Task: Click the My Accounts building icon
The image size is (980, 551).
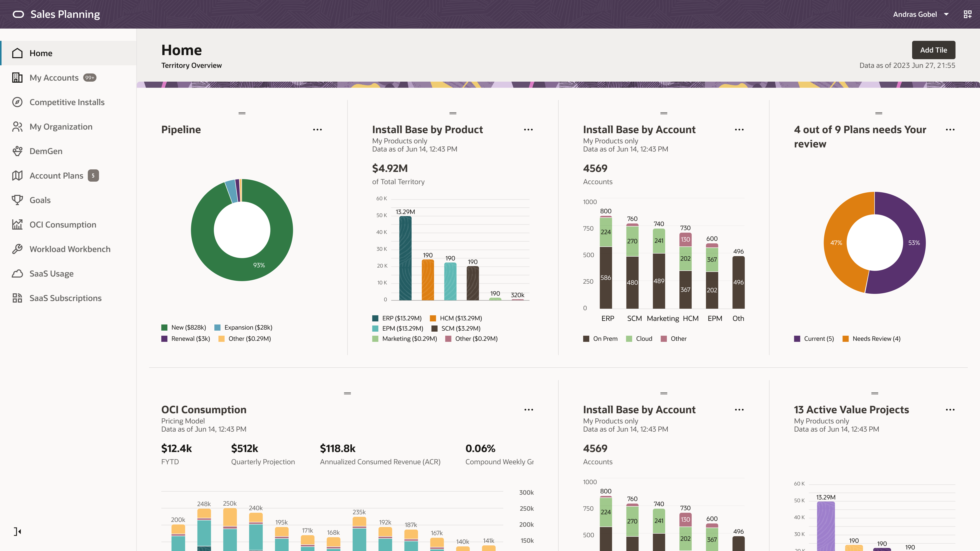Action: coord(17,78)
